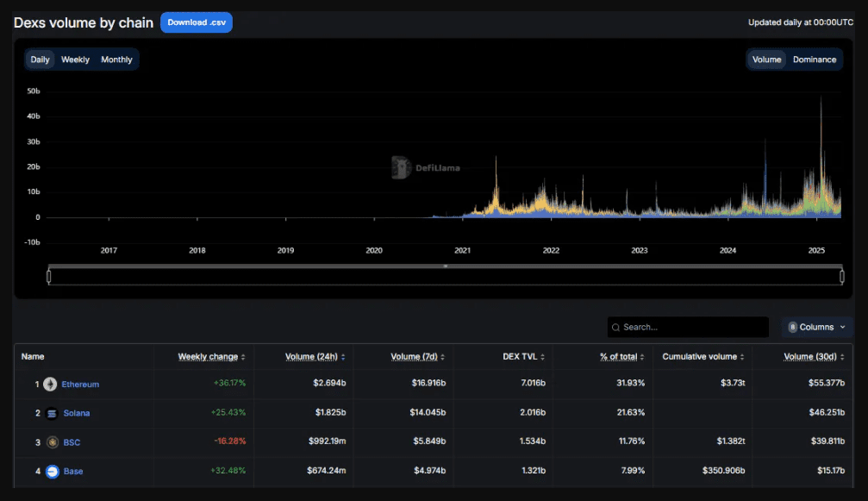Click Base 30d volume $15.17b

pyautogui.click(x=831, y=471)
